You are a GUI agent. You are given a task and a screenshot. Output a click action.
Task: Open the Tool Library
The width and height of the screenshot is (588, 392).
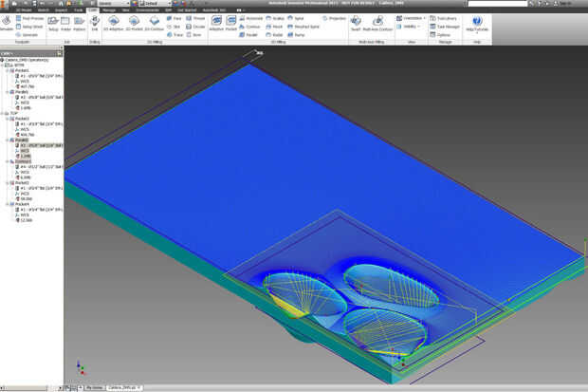coord(443,18)
